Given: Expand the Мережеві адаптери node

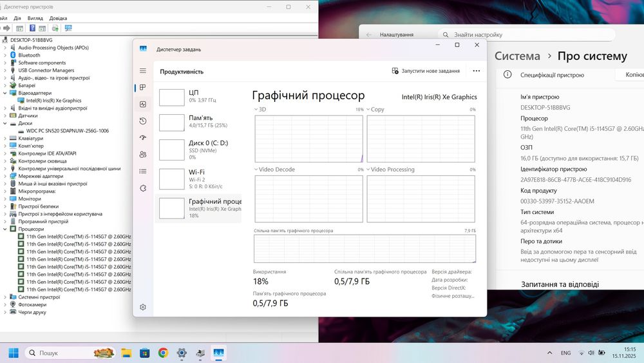Looking at the screenshot, I should click(x=5, y=176).
